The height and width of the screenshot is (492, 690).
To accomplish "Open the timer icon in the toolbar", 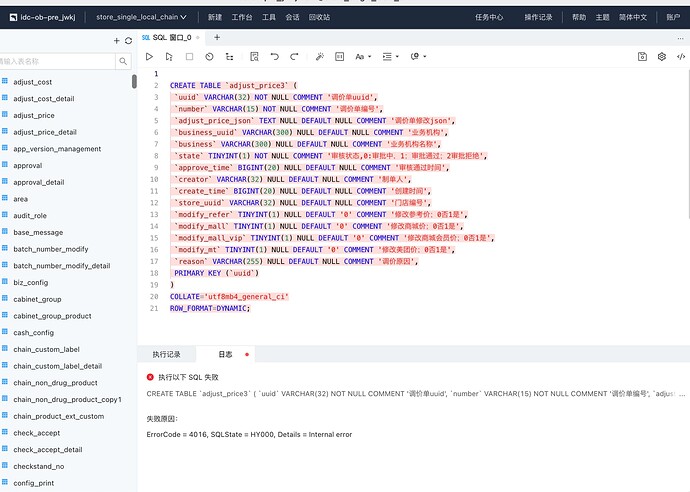I will [209, 56].
